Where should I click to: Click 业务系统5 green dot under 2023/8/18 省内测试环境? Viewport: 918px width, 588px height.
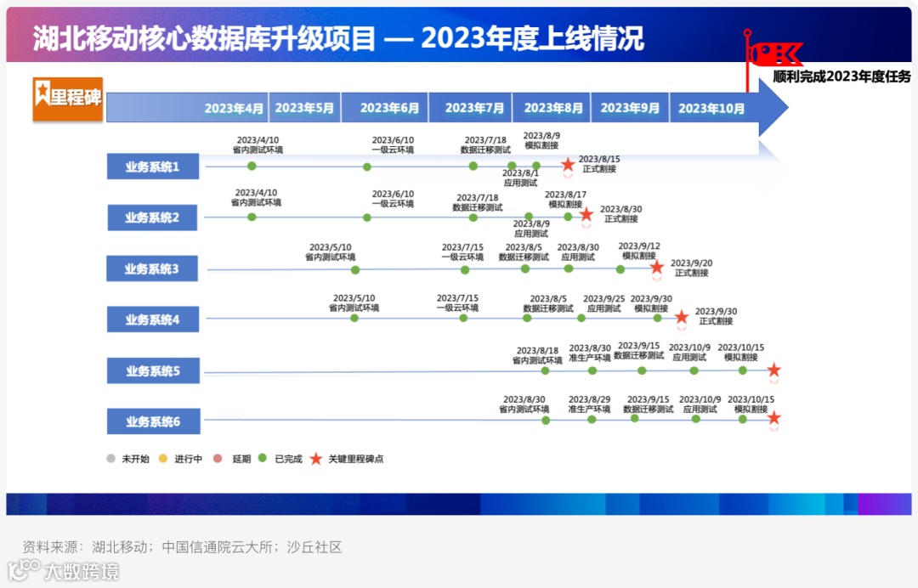coord(545,370)
